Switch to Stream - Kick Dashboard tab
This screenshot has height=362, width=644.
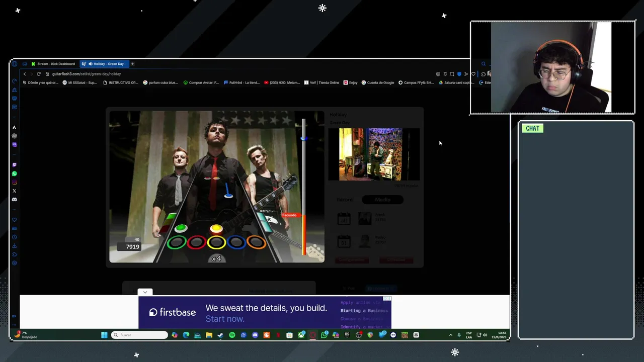(x=53, y=64)
